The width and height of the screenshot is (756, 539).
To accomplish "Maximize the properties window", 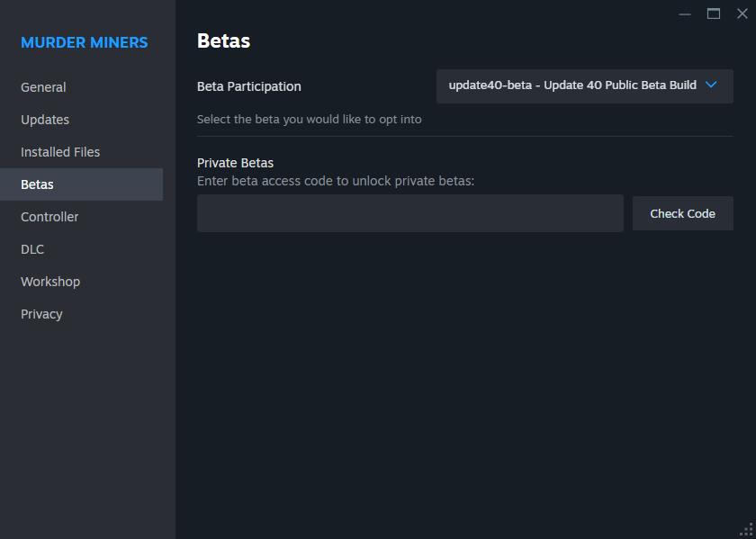I will 714,14.
